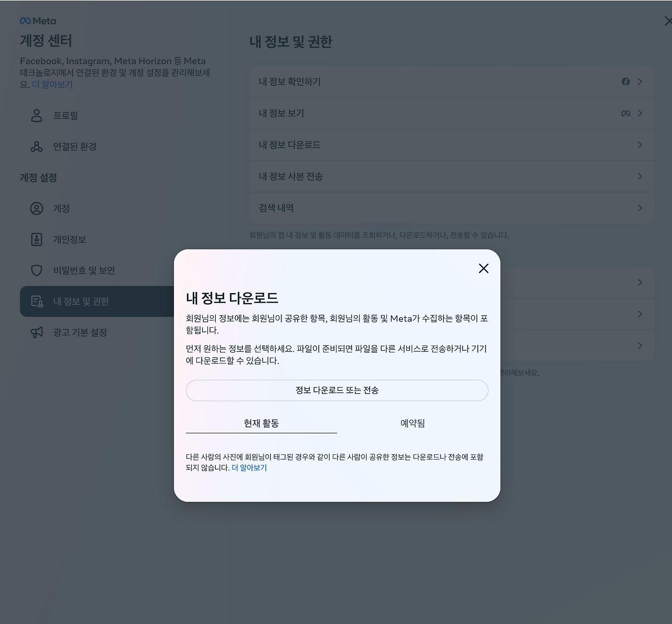672x624 pixels.
Task: Close the 내 정보 다운로드 dialog
Action: click(483, 268)
